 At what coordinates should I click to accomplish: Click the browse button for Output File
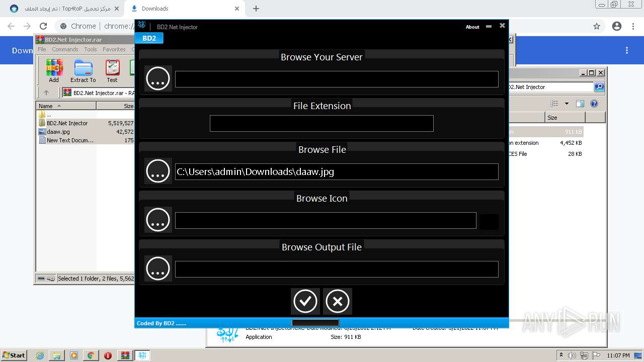coord(158,268)
